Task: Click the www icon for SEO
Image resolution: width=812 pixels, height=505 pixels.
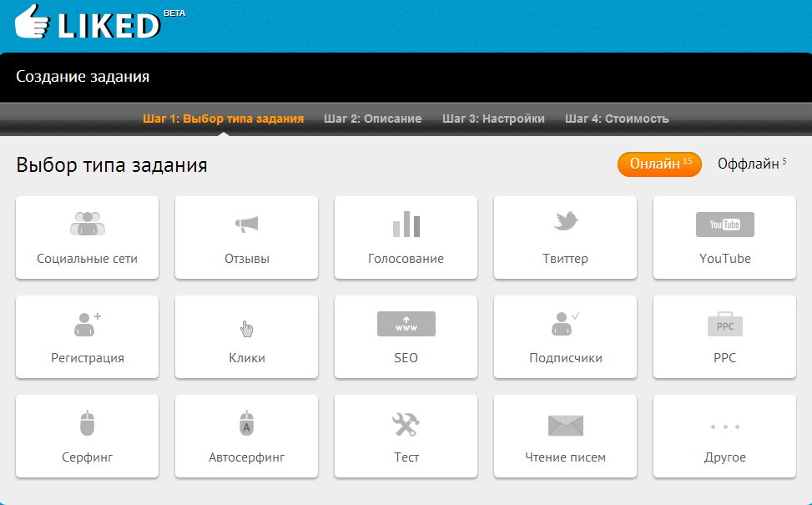Action: pyautogui.click(x=406, y=324)
